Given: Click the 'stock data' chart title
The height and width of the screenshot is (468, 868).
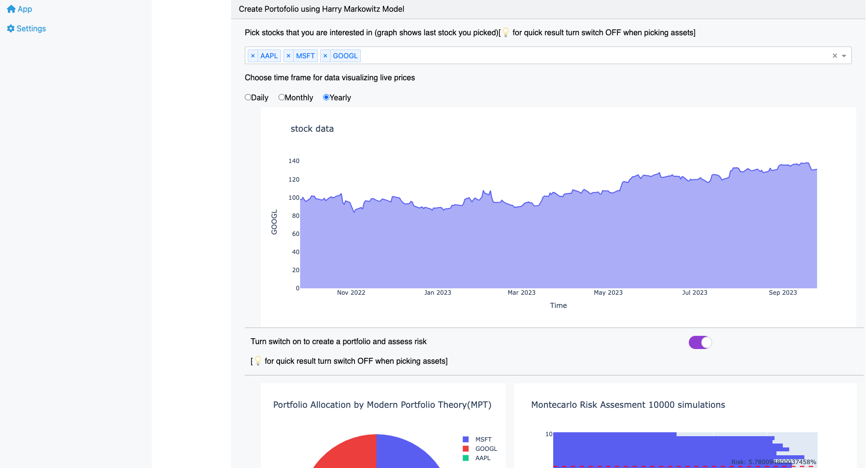Looking at the screenshot, I should click(x=312, y=129).
